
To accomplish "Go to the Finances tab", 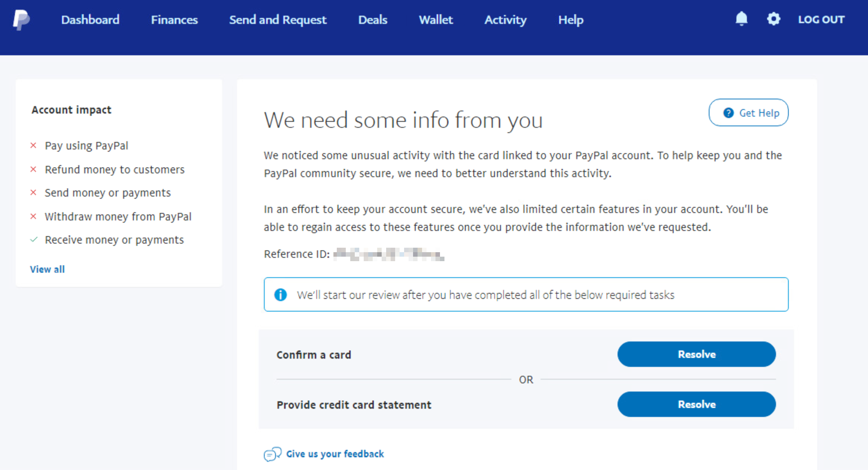I will coord(174,20).
